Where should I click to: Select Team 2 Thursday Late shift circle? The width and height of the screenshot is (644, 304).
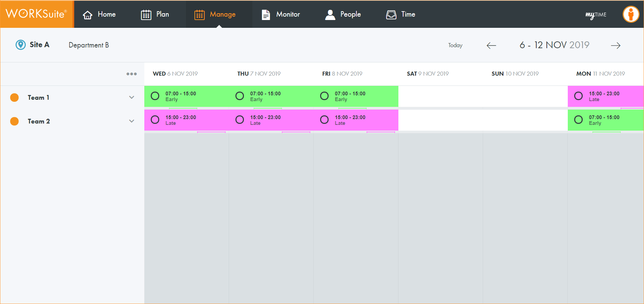coord(240,120)
